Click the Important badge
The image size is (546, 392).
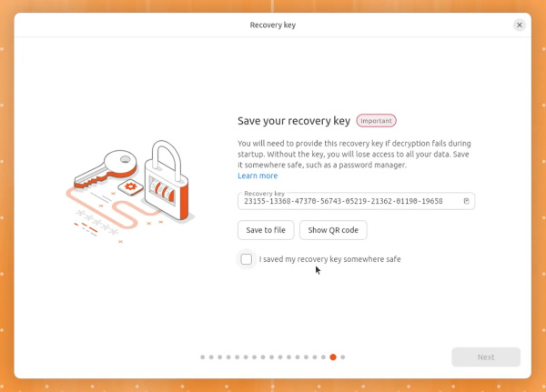[376, 121]
